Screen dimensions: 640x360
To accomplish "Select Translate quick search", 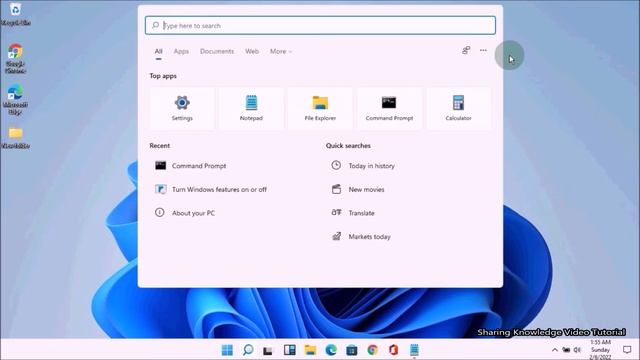I will pos(353,213).
